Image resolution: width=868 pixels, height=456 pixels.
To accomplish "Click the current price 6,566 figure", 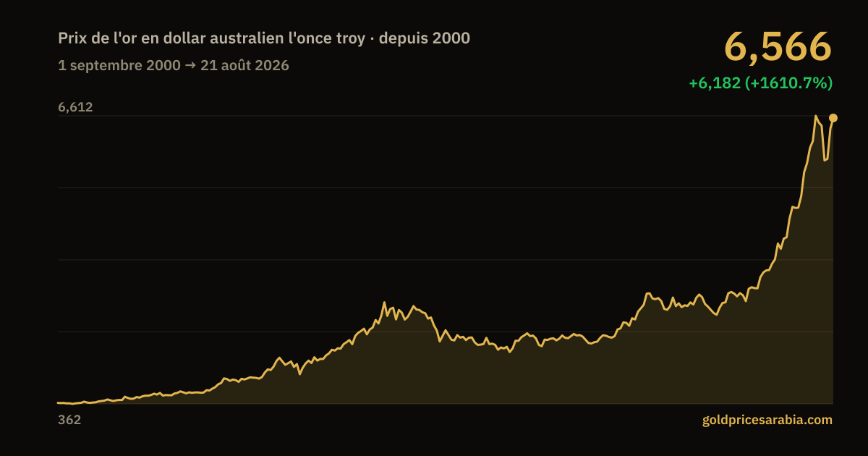I will 778,47.
